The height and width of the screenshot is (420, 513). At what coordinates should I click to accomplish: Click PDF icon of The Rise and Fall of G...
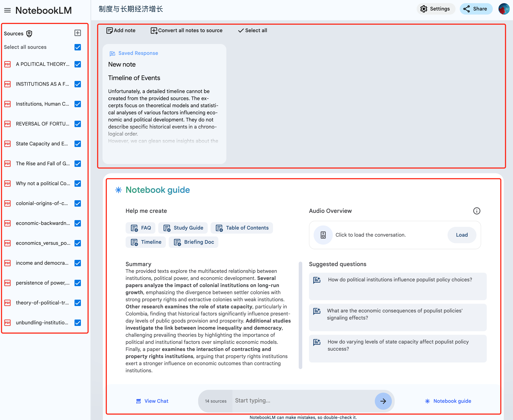(x=7, y=163)
